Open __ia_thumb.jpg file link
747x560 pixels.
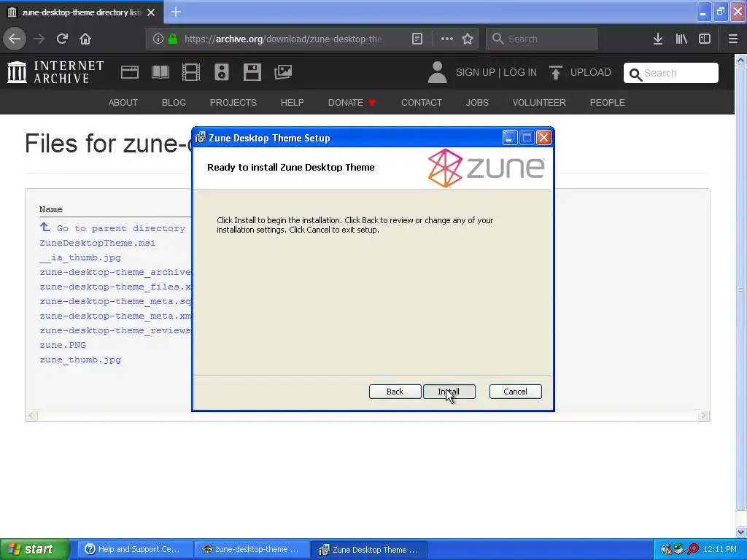(x=80, y=257)
